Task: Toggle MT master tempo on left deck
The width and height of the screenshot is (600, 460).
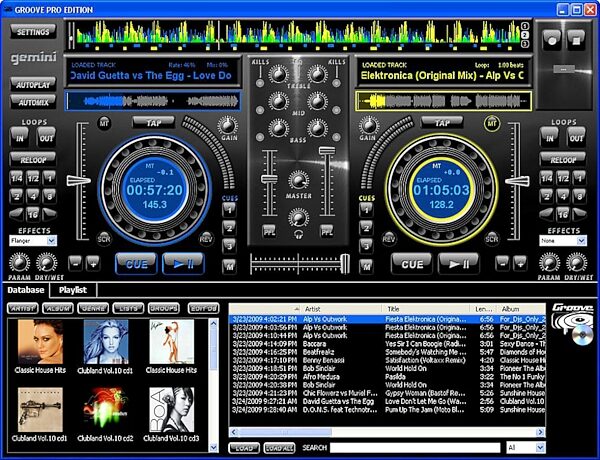Action: [x=104, y=123]
